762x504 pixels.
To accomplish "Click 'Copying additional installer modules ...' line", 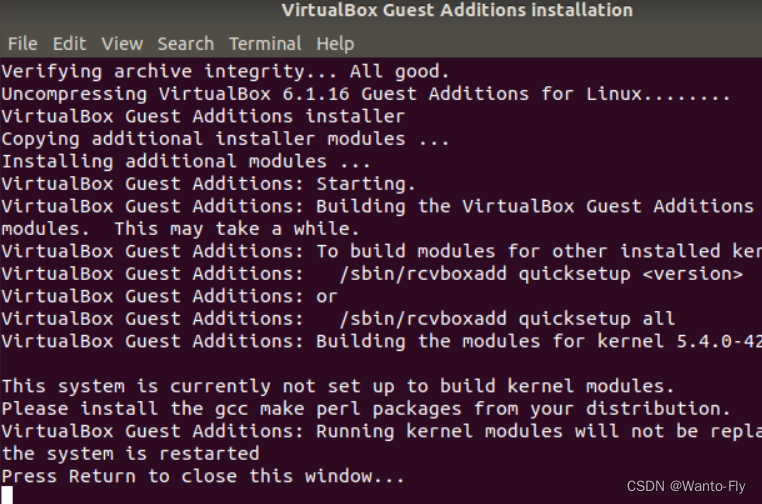I will click(225, 139).
